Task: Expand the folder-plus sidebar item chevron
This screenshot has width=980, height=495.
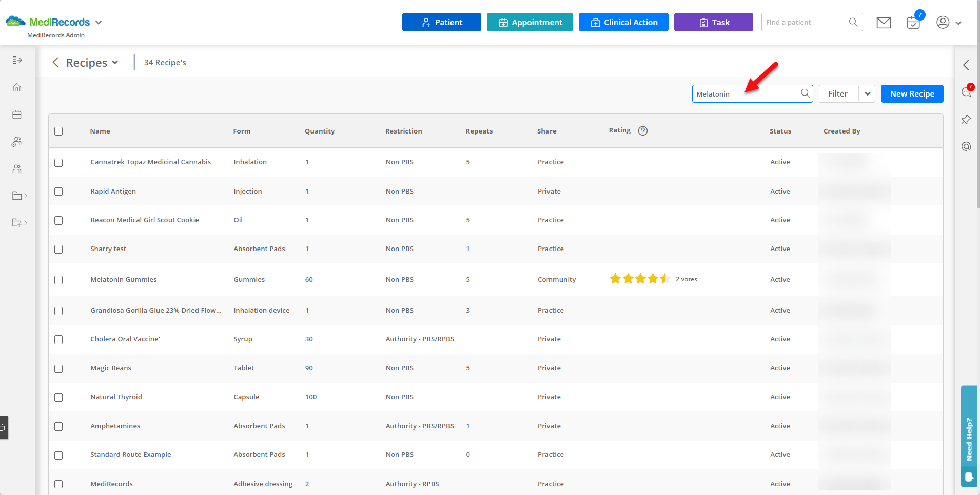Action: [26, 223]
